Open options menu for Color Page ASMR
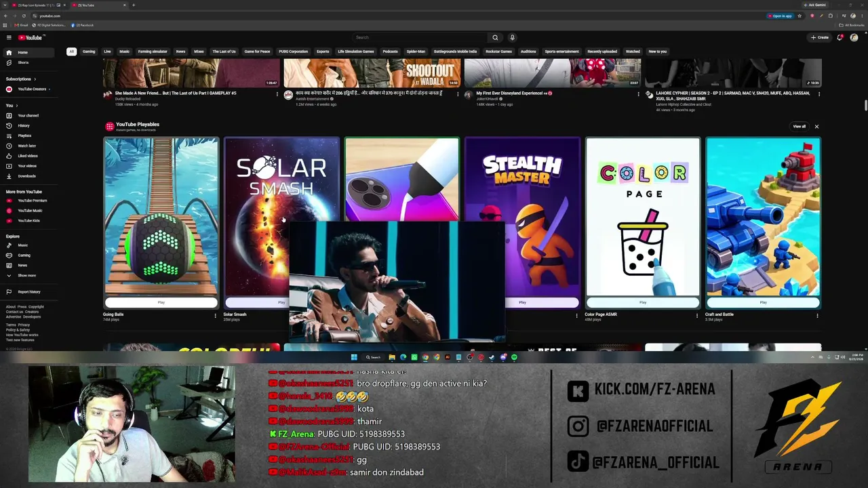 coord(697,315)
